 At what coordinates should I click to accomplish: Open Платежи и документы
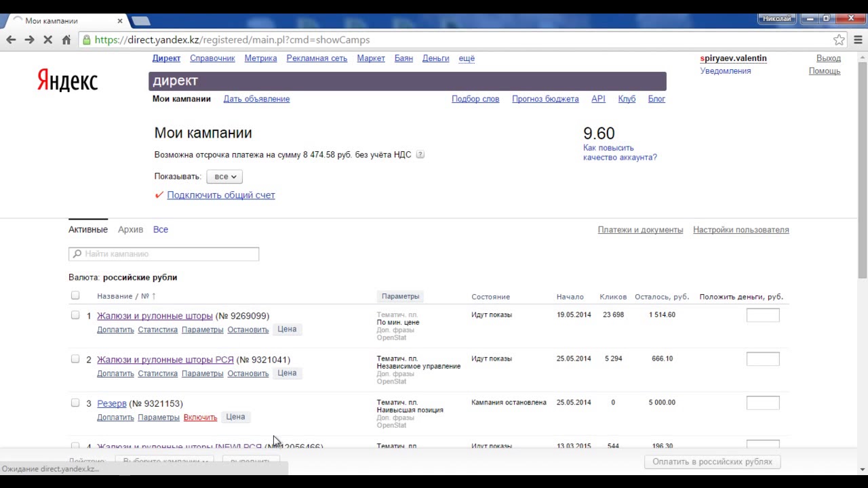click(x=640, y=230)
